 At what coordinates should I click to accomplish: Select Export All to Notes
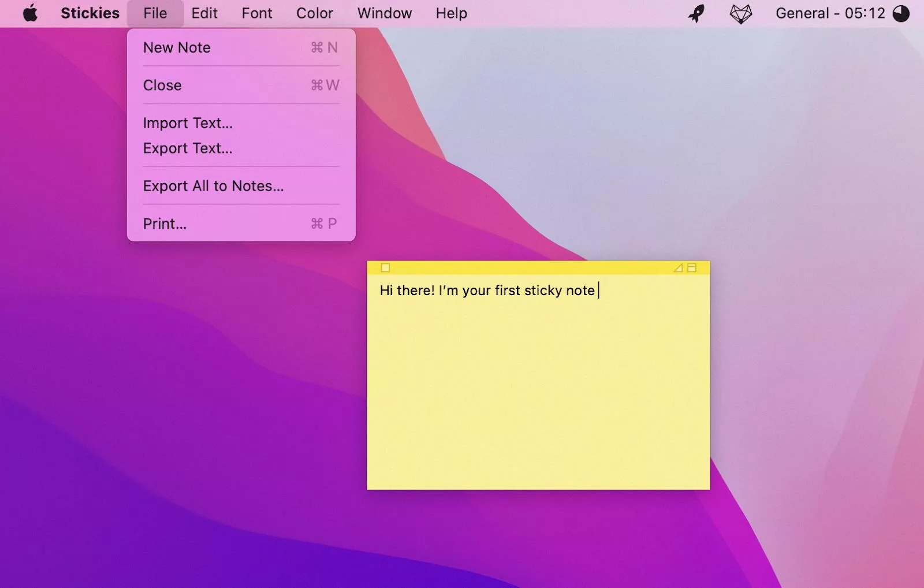(213, 186)
